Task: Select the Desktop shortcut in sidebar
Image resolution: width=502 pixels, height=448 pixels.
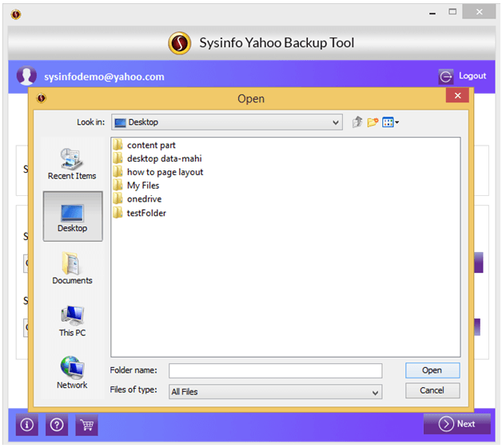Action: pos(72,216)
